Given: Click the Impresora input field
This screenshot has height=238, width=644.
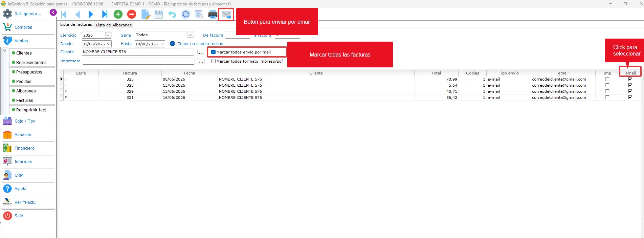Looking at the screenshot, I should click(x=138, y=61).
